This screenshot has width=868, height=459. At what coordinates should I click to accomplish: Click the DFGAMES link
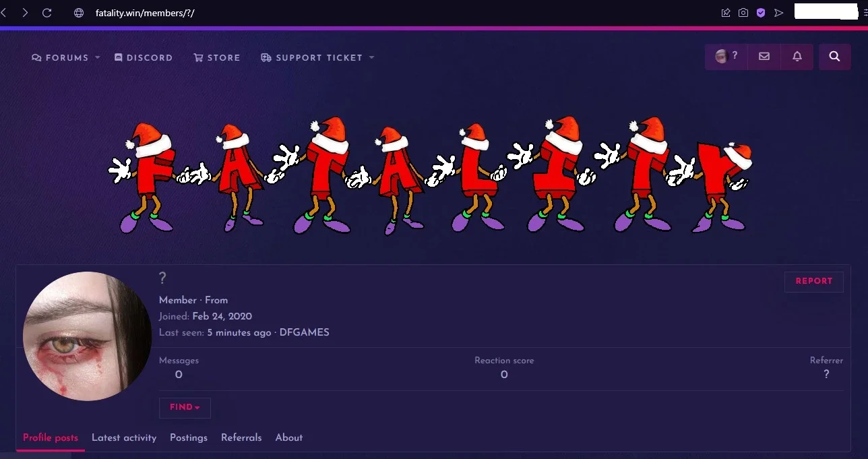(x=305, y=332)
